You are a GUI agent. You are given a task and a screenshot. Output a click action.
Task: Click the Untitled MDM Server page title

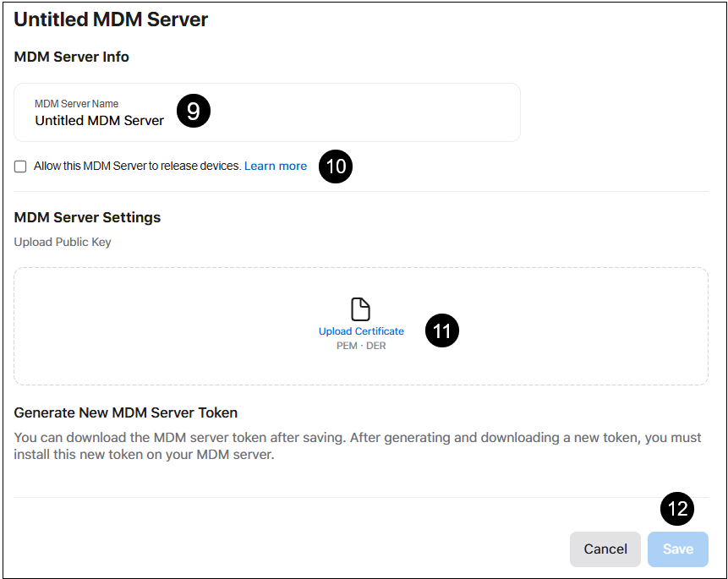(x=111, y=19)
